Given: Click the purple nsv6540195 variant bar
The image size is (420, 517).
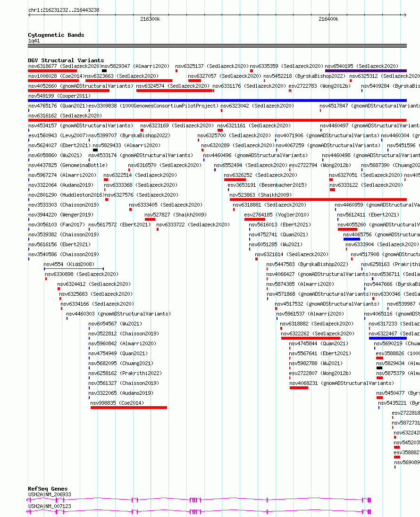Looking at the screenshot, I should tap(366, 71).
